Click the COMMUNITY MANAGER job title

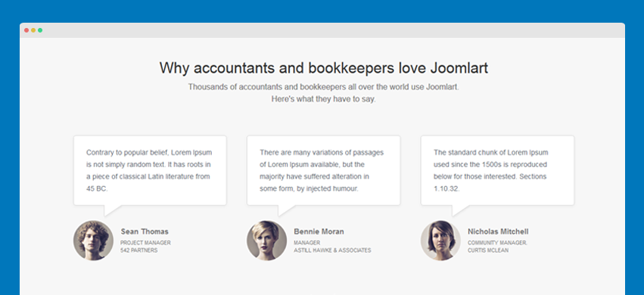(497, 243)
